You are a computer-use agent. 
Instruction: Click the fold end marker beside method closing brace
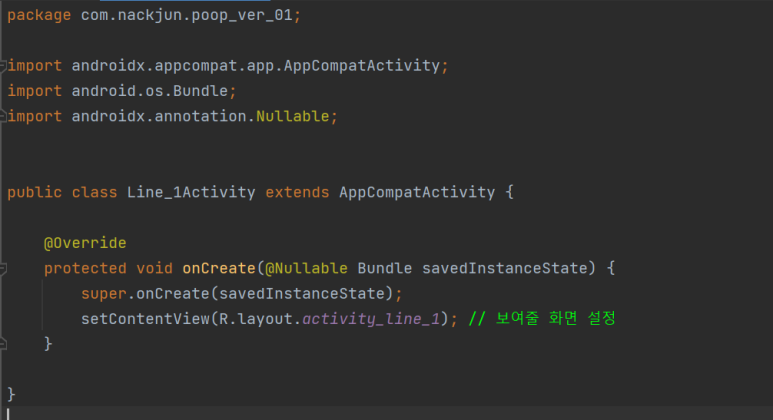2,344
